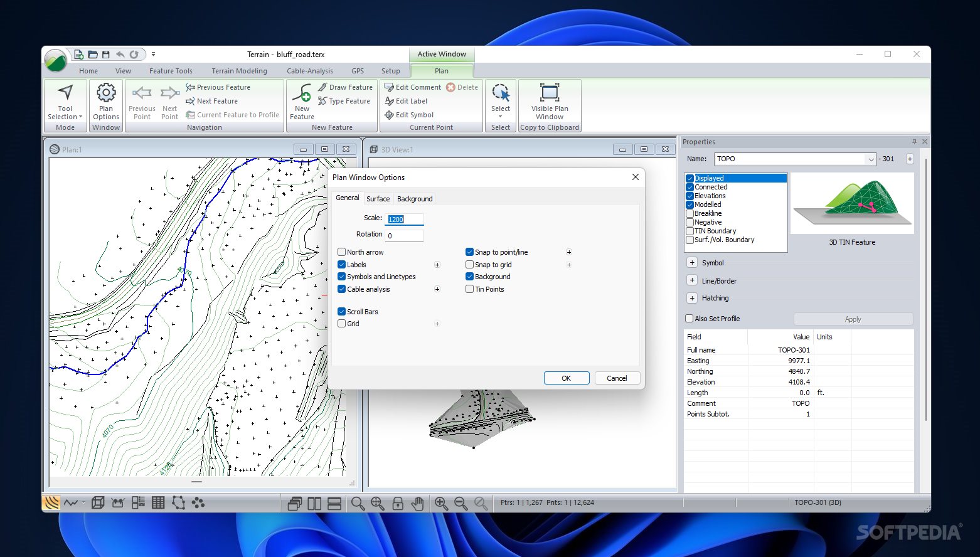Switch to the Background tab in dialog
This screenshot has height=557, width=980.
click(415, 199)
